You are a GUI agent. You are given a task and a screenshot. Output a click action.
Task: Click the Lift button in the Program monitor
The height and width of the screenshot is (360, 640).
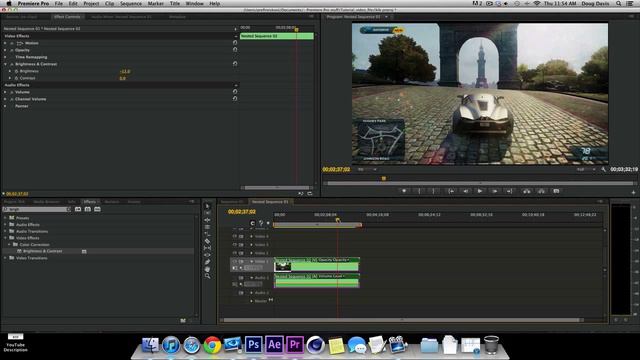coord(527,191)
